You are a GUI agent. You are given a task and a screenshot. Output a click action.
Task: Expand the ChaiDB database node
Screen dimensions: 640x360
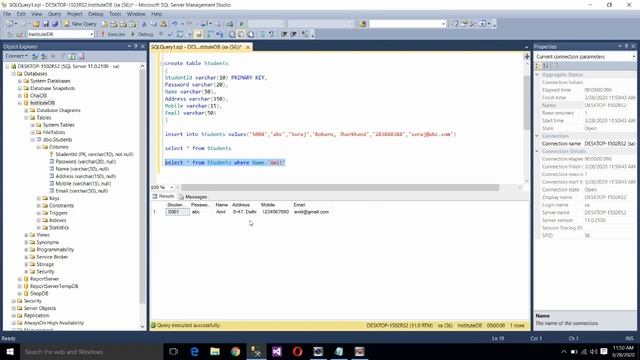20,96
